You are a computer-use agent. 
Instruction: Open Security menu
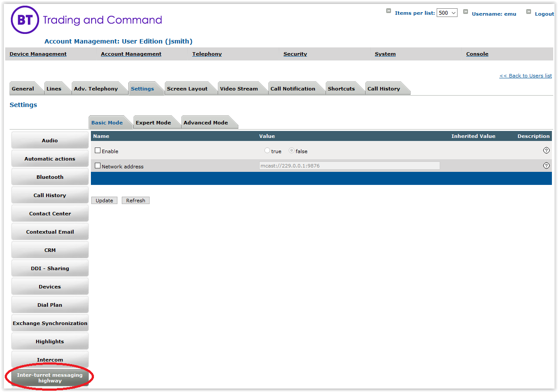tap(295, 54)
